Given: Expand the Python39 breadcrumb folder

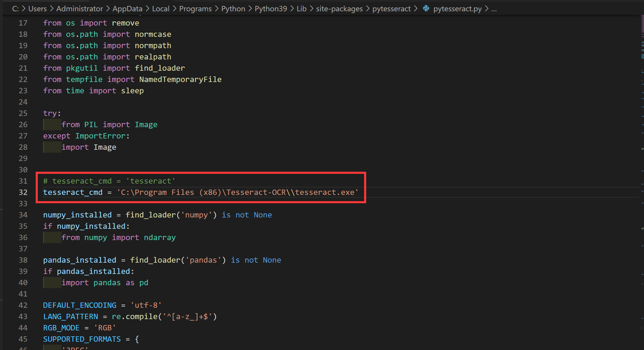Looking at the screenshot, I should click(x=271, y=9).
